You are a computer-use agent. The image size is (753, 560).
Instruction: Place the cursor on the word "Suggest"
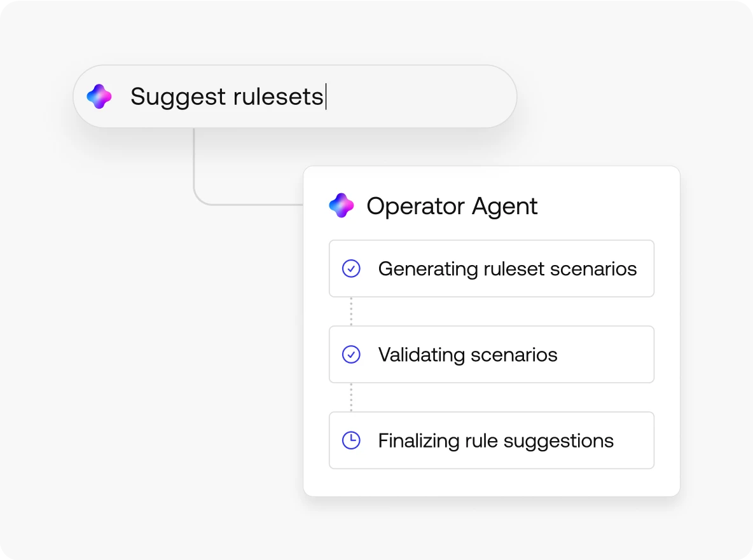178,97
